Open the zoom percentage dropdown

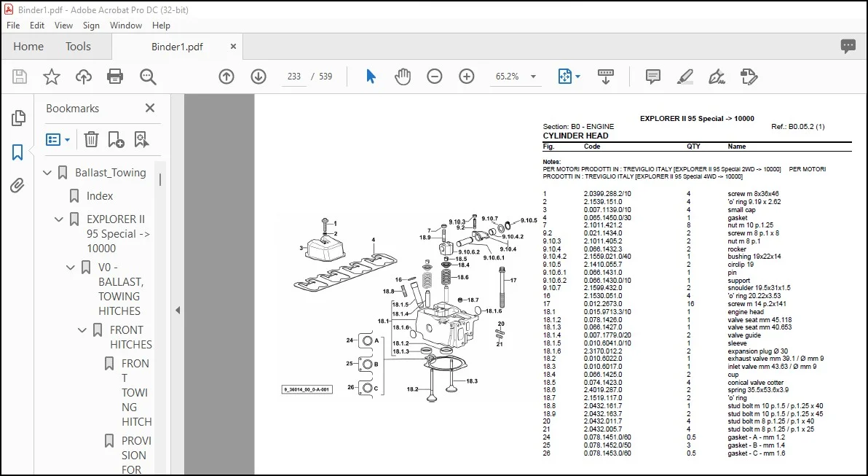pos(533,77)
